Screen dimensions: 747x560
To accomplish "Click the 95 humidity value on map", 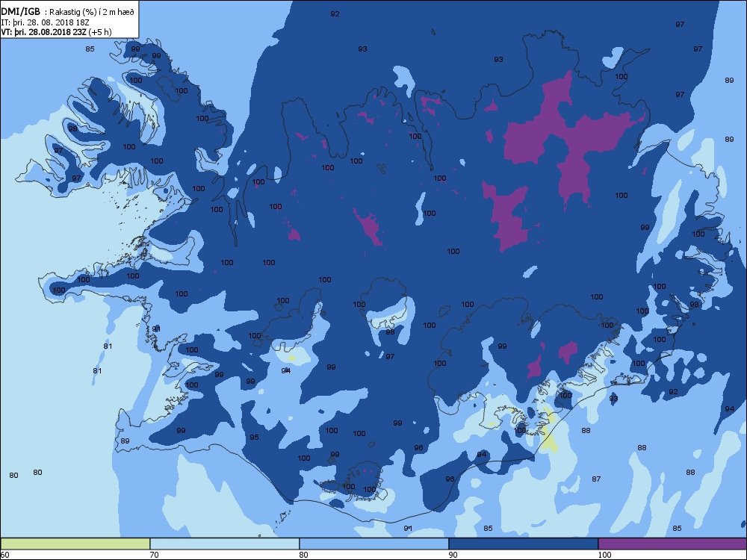I will [254, 437].
